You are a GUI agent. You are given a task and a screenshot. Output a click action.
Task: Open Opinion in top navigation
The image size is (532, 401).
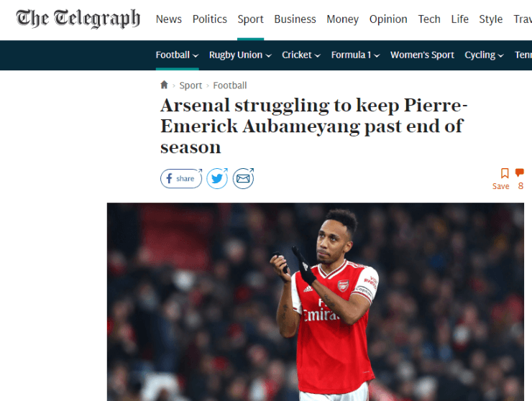[x=388, y=19]
